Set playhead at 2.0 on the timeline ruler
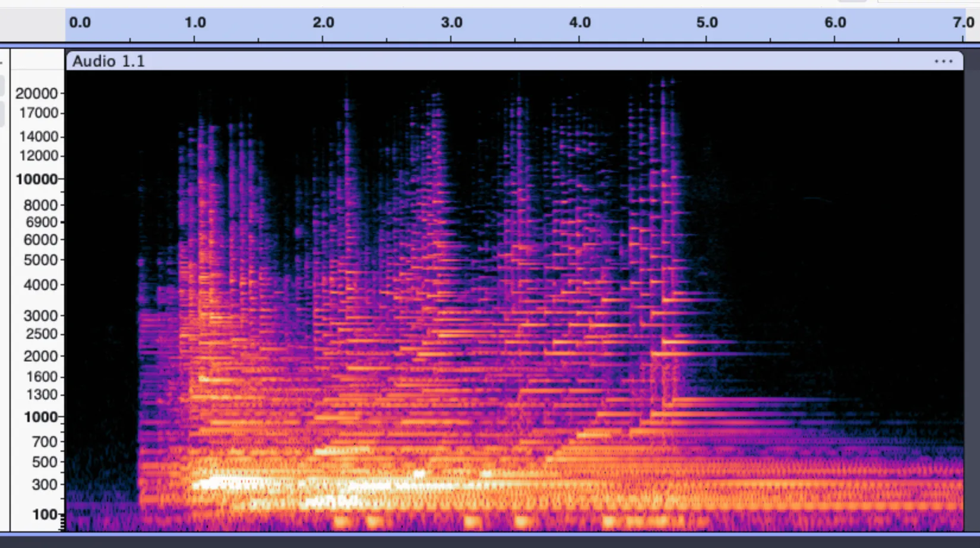Viewport: 980px width, 548px height. pyautogui.click(x=323, y=23)
